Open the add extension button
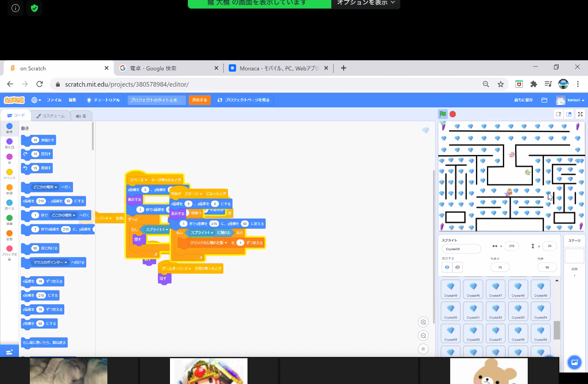The height and width of the screenshot is (384, 588). (9, 352)
